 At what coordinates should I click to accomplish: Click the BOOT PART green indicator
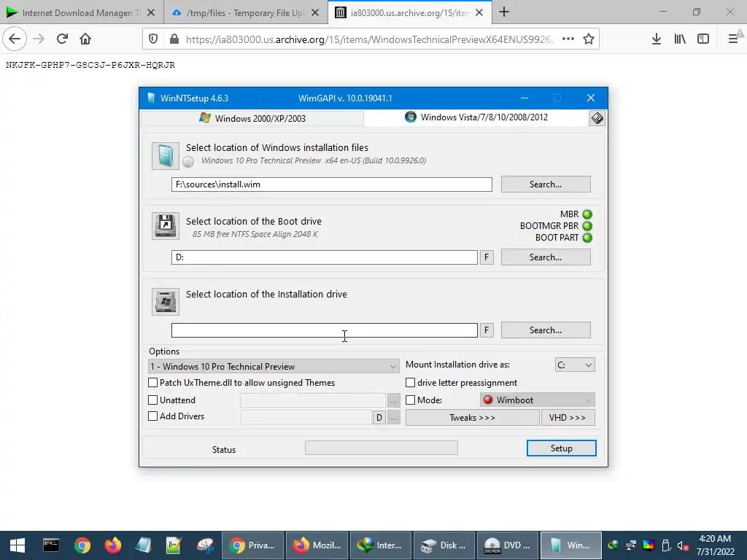click(587, 238)
